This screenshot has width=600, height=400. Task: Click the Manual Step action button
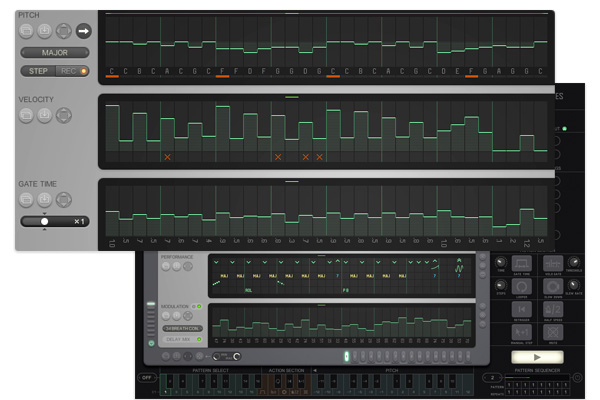point(522,332)
